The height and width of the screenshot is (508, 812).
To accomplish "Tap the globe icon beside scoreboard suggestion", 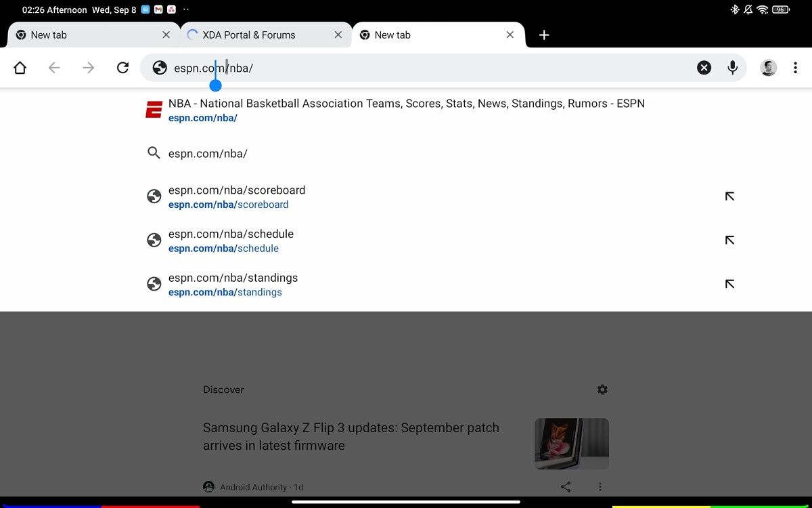I will pyautogui.click(x=154, y=196).
